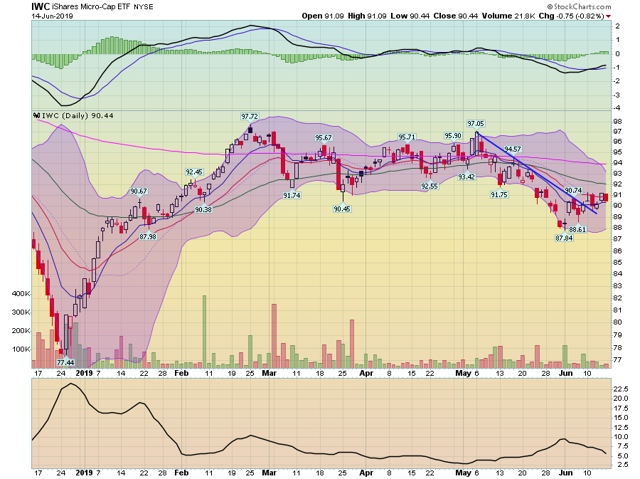Click the 93.42 price label
This screenshot has height=479, width=640.
466,177
